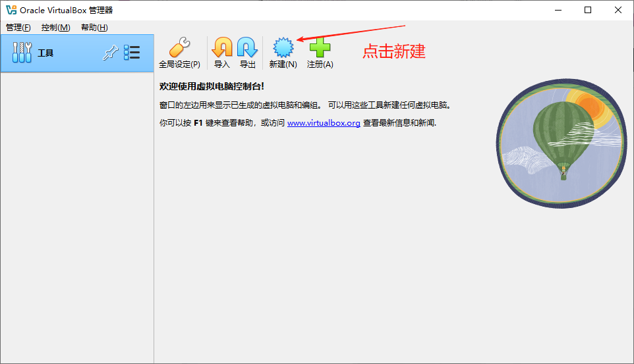Click the Import (导入) appliance icon
Viewport: 634px width, 364px height.
(222, 47)
